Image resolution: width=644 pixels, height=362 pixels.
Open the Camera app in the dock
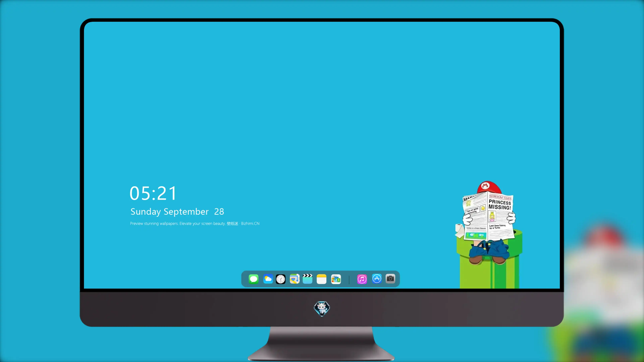(390, 279)
